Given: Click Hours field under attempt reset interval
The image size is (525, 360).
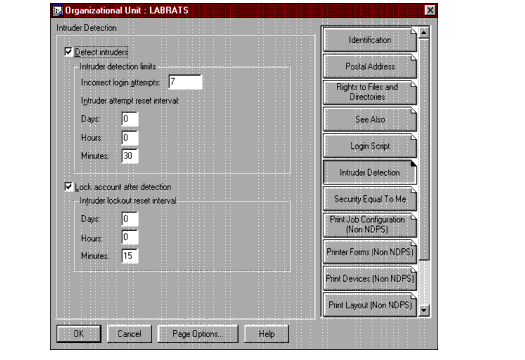Looking at the screenshot, I should (x=130, y=137).
